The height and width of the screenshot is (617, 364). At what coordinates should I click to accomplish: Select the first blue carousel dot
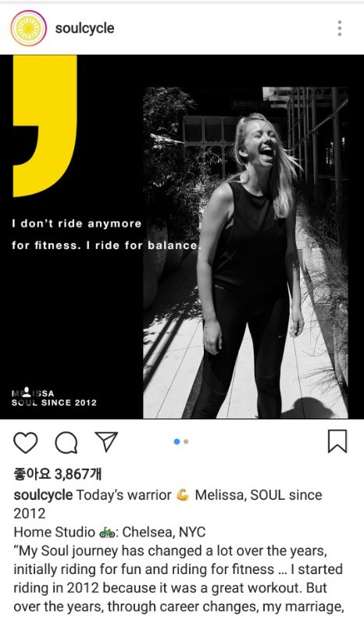177,442
